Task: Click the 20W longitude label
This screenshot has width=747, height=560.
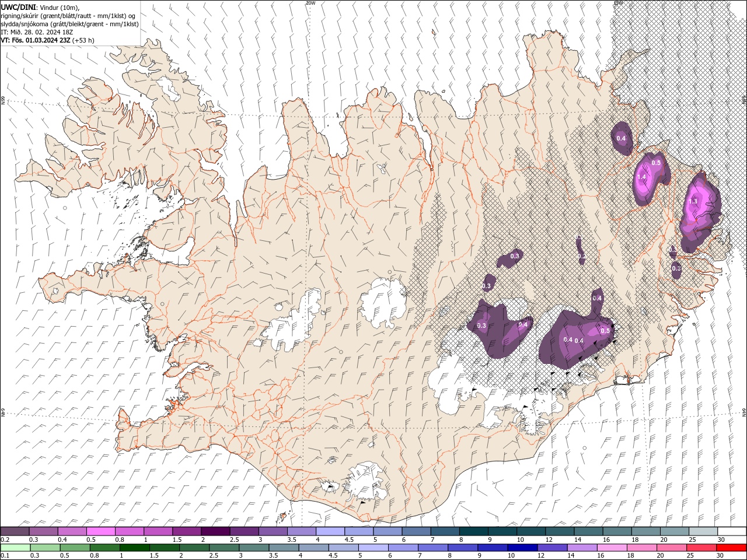Action: (x=310, y=2)
